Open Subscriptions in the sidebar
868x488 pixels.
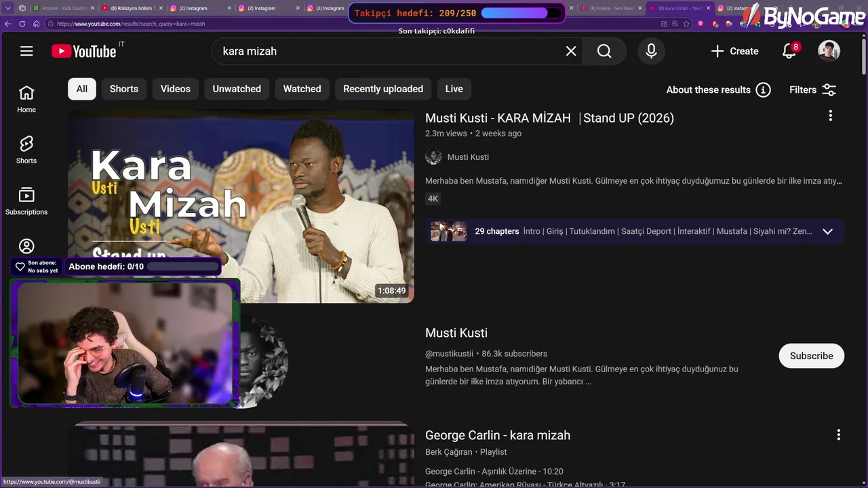26,201
